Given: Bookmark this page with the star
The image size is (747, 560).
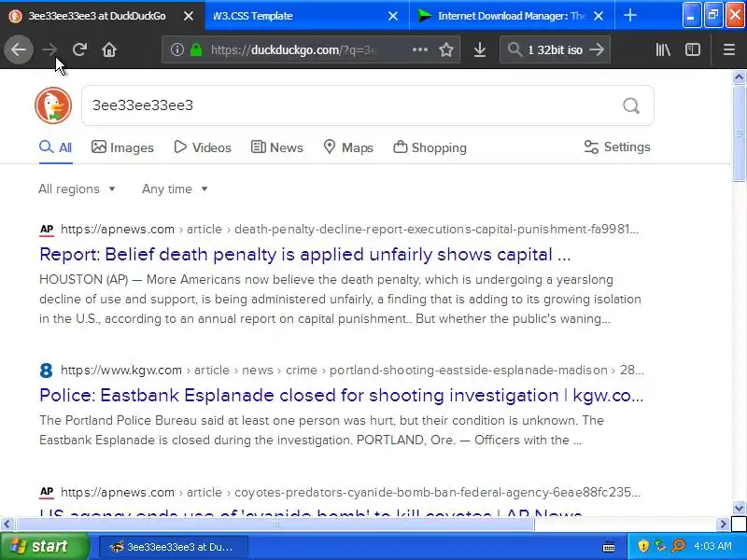Looking at the screenshot, I should [446, 49].
